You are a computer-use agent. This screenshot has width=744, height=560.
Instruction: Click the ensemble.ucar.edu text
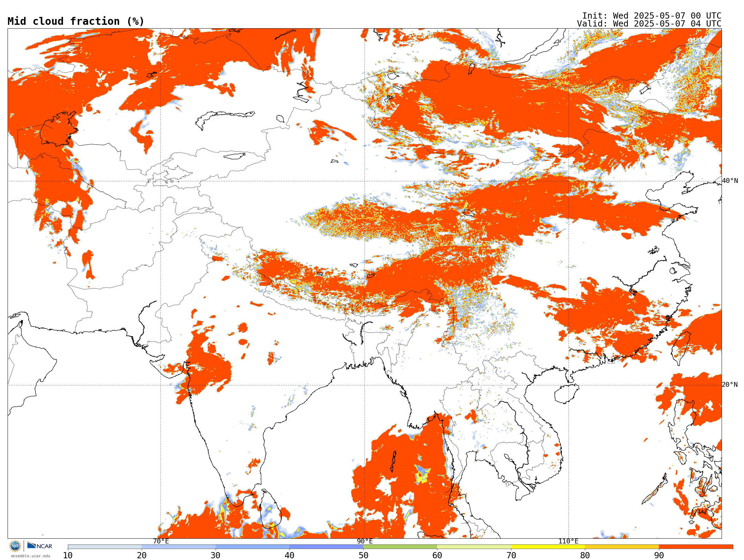pos(31,556)
